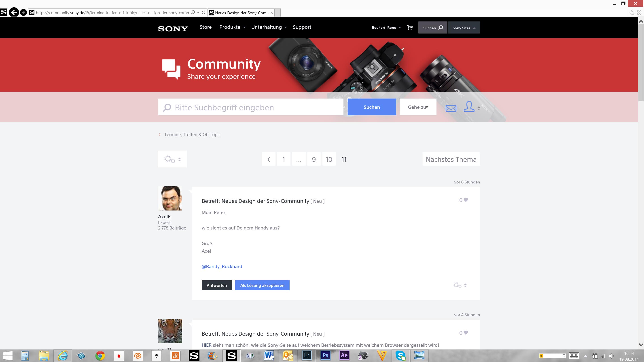Click the browser refresh icon
Screen dimensions: 644x362
(x=203, y=13)
